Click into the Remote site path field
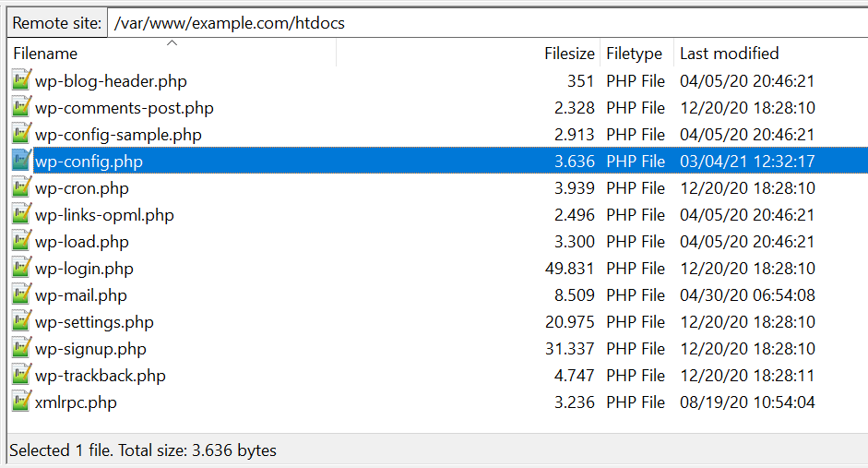868x468 pixels. (x=487, y=23)
